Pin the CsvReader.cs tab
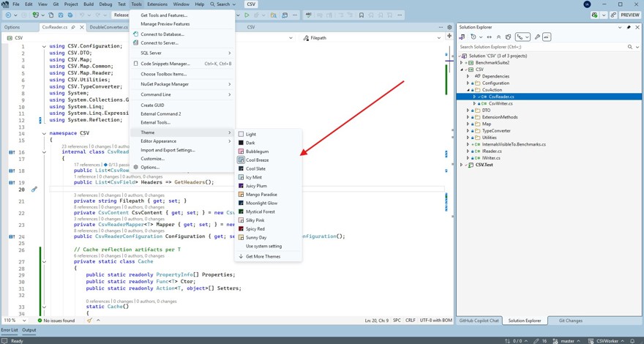Viewport: 644px width, 344px height. click(x=72, y=27)
